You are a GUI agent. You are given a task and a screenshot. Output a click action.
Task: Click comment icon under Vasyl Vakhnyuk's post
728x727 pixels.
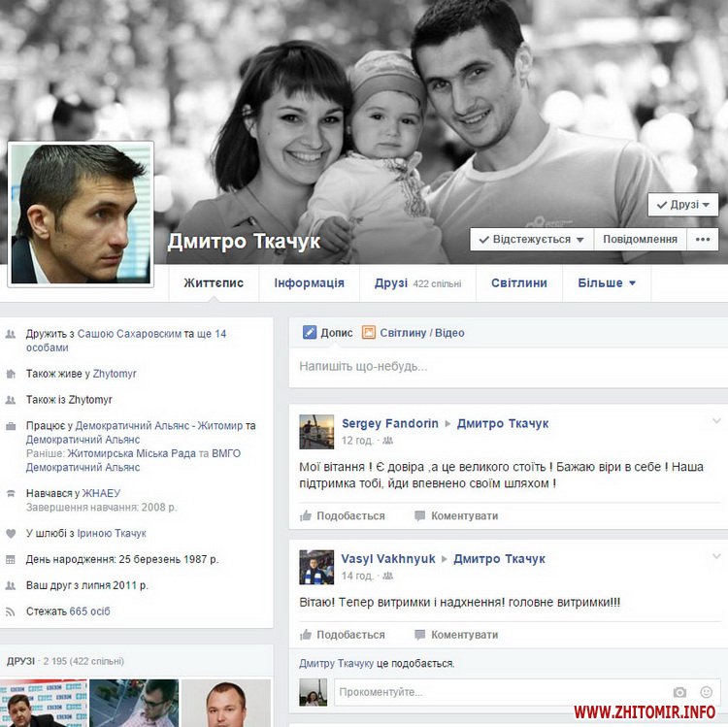pos(419,635)
